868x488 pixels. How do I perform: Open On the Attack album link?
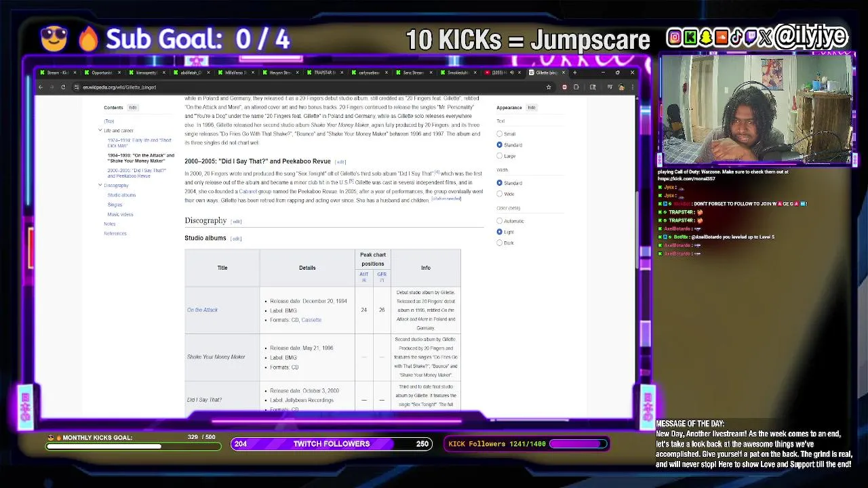(202, 310)
